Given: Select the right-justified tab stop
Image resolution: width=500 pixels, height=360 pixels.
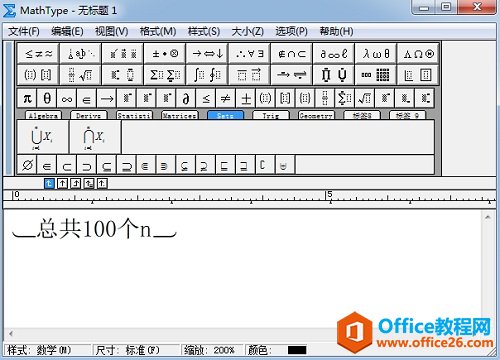Looking at the screenshot, I should (x=76, y=183).
